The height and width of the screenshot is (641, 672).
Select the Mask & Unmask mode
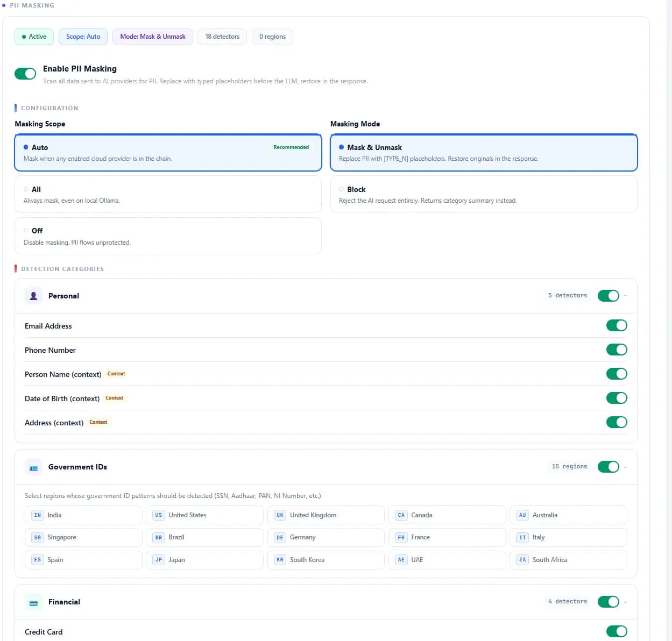(484, 153)
